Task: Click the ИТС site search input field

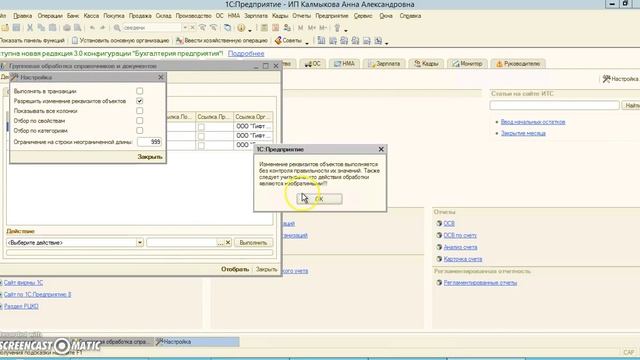Action: pos(554,105)
